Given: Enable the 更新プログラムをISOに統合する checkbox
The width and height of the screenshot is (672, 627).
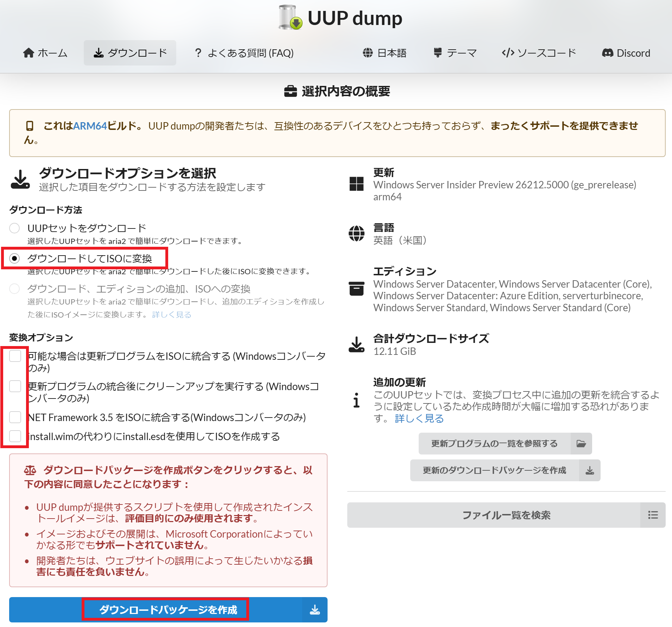Looking at the screenshot, I should click(15, 356).
